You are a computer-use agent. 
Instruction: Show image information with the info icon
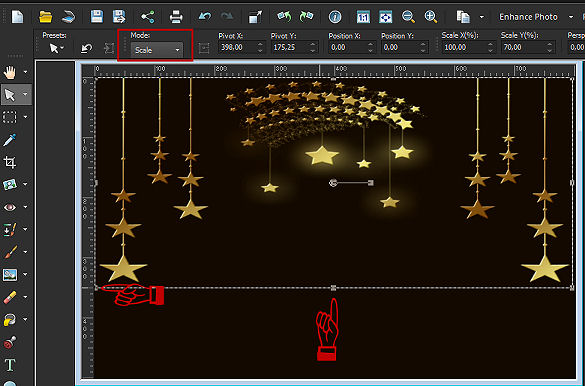click(x=335, y=17)
